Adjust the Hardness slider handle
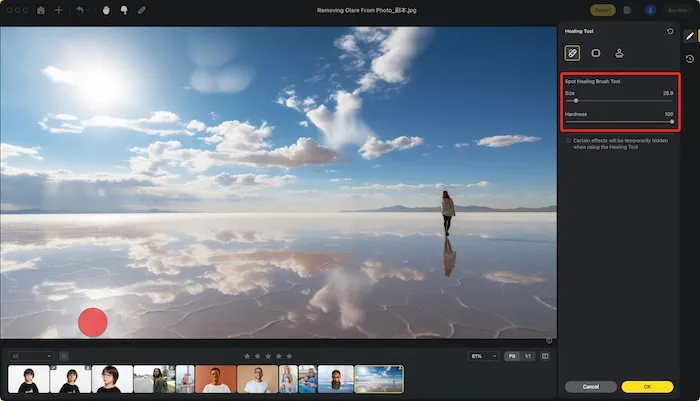This screenshot has height=401, width=700. (672, 121)
